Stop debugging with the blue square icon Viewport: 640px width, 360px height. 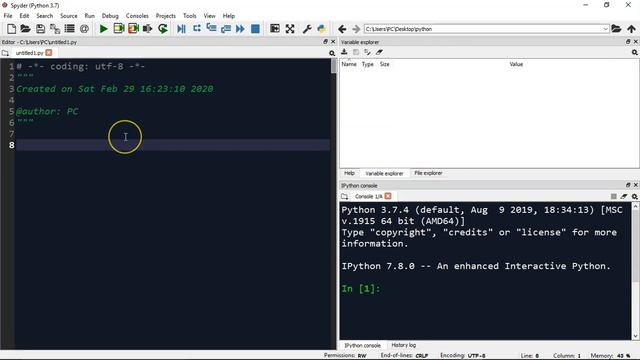pos(256,29)
